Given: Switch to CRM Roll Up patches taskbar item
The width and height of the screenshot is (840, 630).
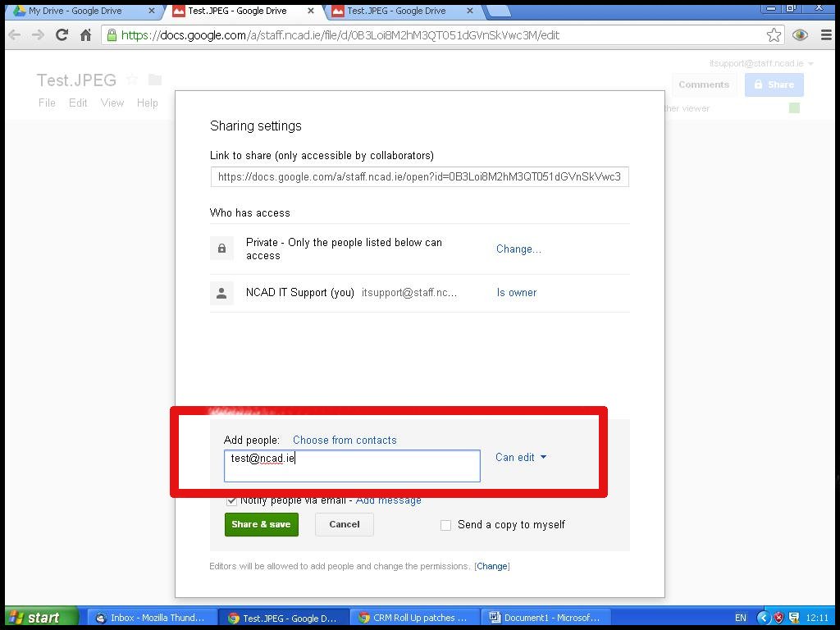Looking at the screenshot, I should point(415,618).
